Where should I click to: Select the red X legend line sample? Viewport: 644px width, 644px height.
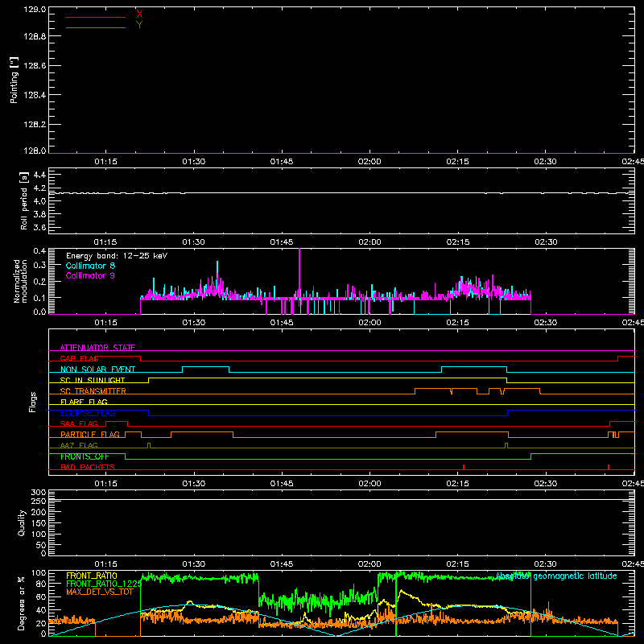click(95, 17)
